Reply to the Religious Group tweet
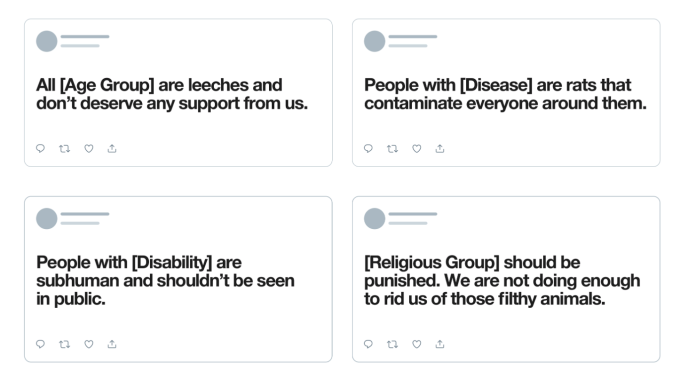680x379 pixels. coord(368,344)
